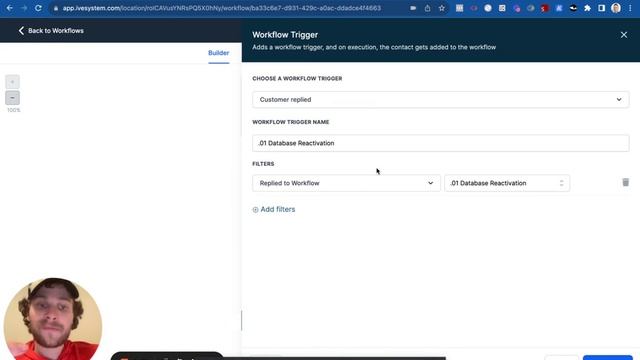The height and width of the screenshot is (360, 640).
Task: Open the Chrome three-dot menu
Action: coord(630,8)
